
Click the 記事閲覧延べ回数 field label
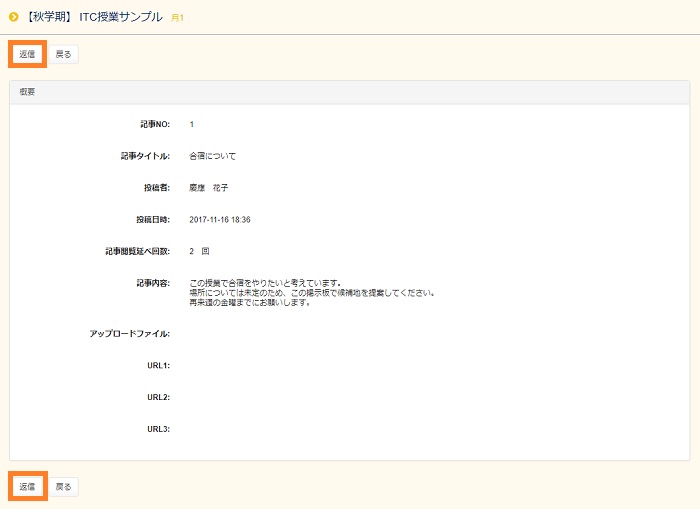click(137, 251)
